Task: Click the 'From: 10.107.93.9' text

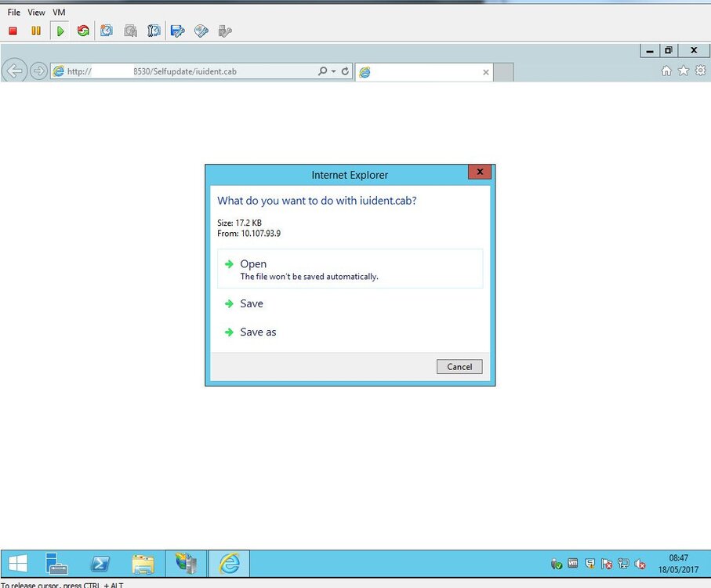Action: coord(249,234)
